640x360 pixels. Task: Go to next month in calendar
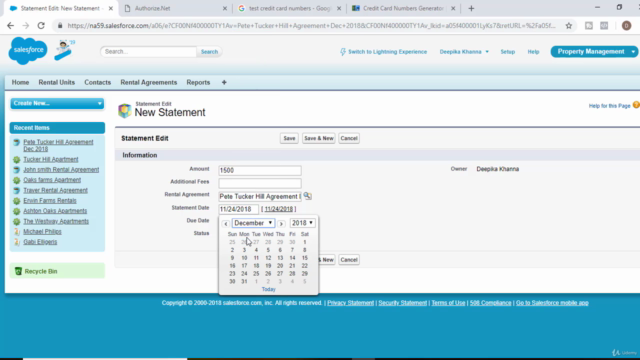coord(281,223)
